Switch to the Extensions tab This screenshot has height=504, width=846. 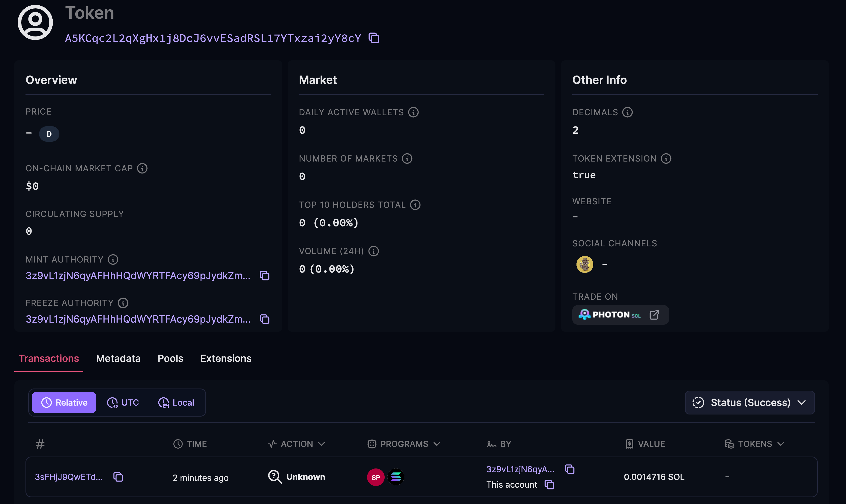(x=226, y=358)
